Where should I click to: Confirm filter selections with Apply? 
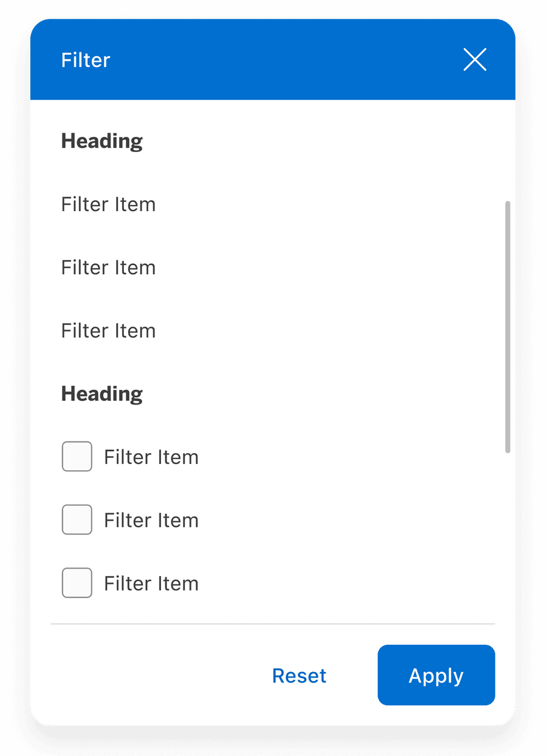pos(436,675)
